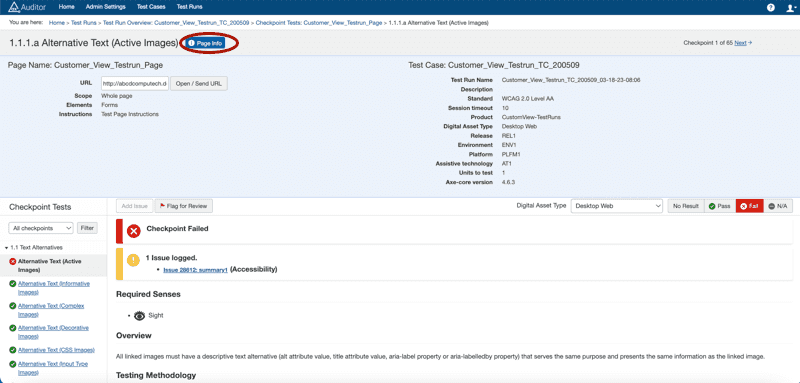Screen dimensions: 800x383
Task: Open the Test Cases menu
Action: click(151, 7)
